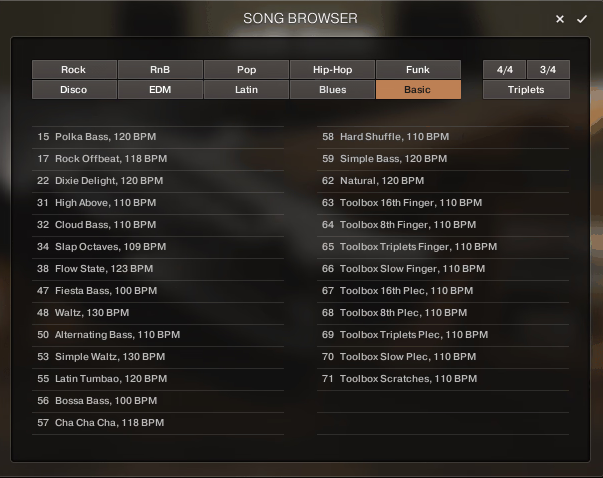This screenshot has width=603, height=478.
Task: Select song 62 Natural, 120 BPM
Action: (443, 181)
